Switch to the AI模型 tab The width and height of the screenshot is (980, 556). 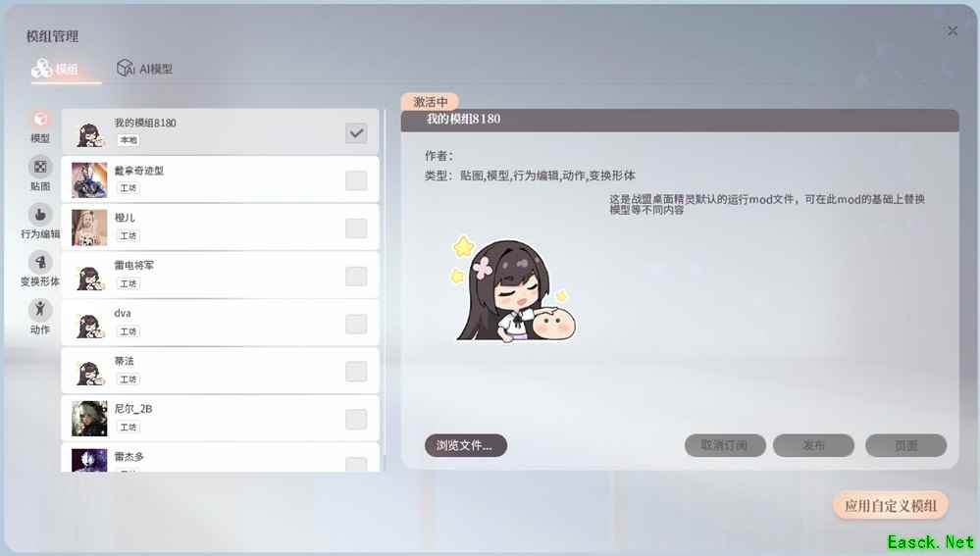click(144, 69)
